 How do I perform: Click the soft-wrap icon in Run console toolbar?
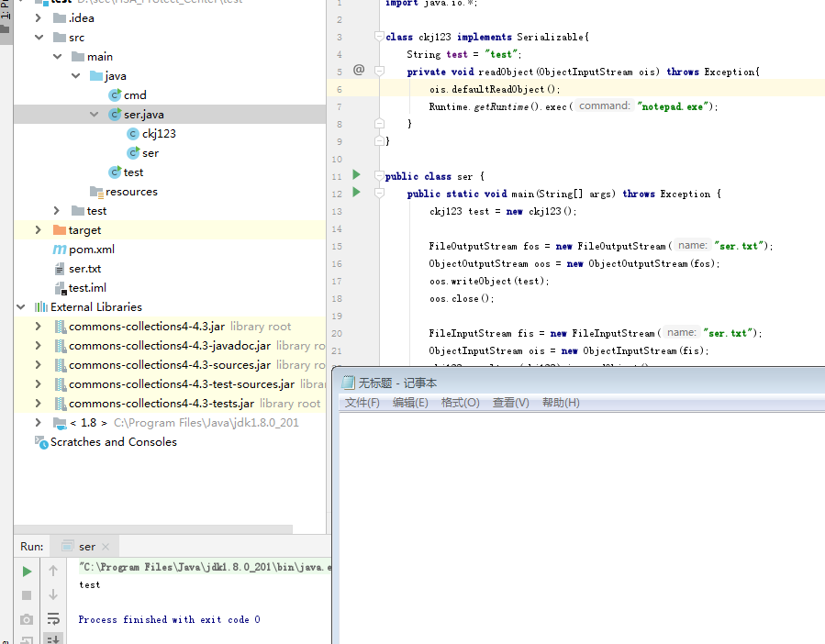53,619
